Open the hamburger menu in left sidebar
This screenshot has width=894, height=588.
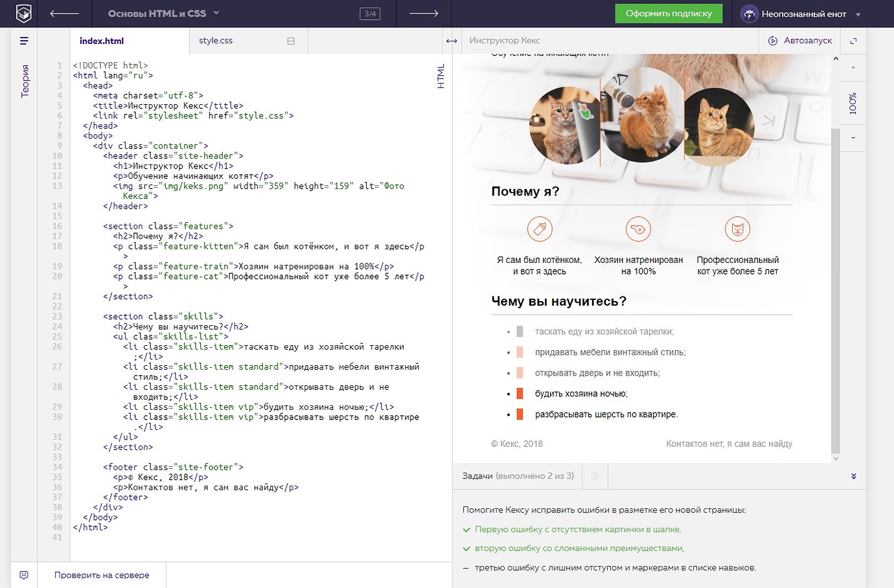tap(24, 41)
